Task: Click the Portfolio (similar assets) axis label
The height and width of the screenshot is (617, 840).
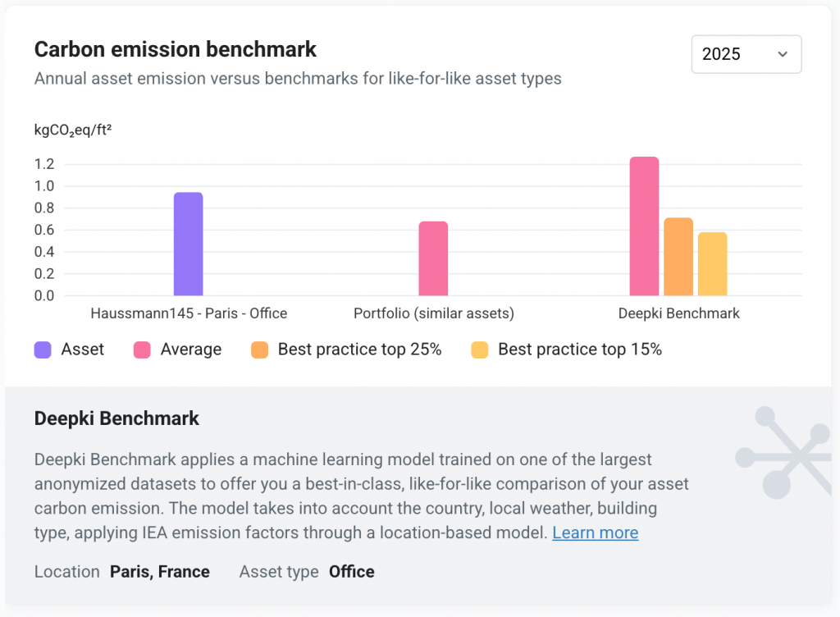Action: click(x=433, y=313)
